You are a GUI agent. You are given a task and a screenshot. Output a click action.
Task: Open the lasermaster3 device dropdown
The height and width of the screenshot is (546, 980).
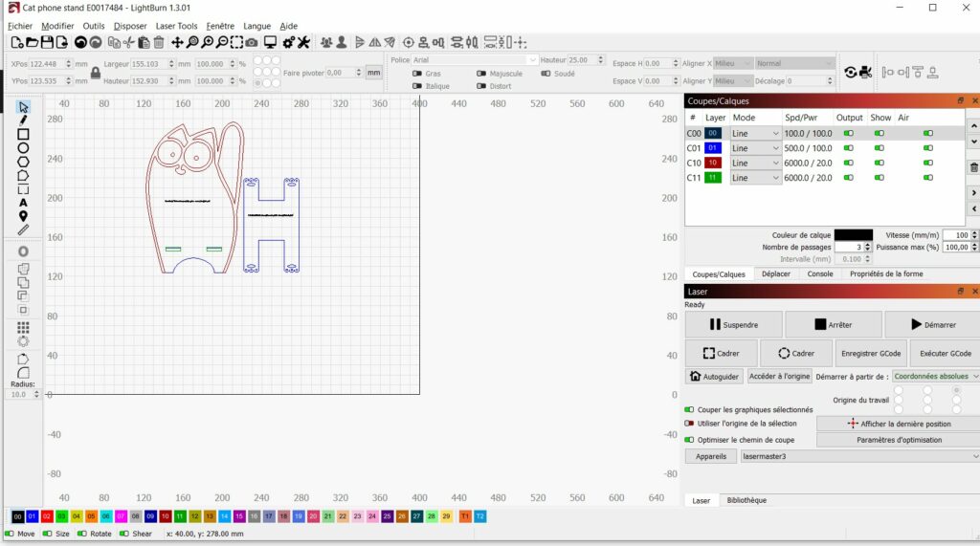pyautogui.click(x=857, y=457)
